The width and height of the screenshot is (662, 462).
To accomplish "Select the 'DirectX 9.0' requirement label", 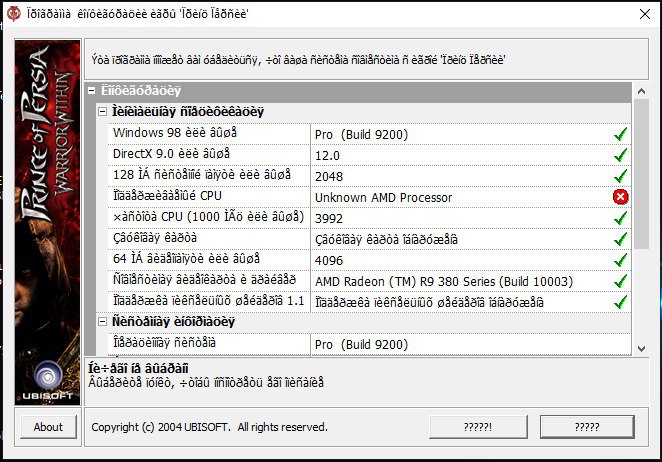I will point(171,154).
